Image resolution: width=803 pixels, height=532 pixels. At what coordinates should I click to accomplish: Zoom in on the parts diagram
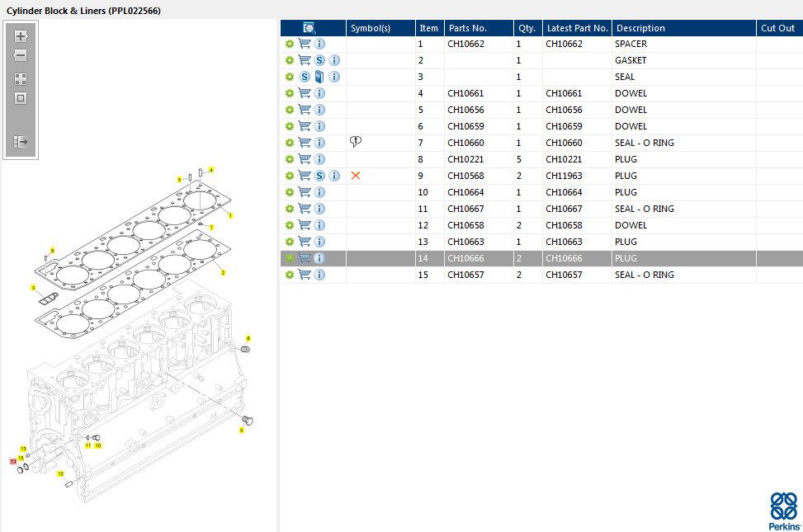coord(21,36)
